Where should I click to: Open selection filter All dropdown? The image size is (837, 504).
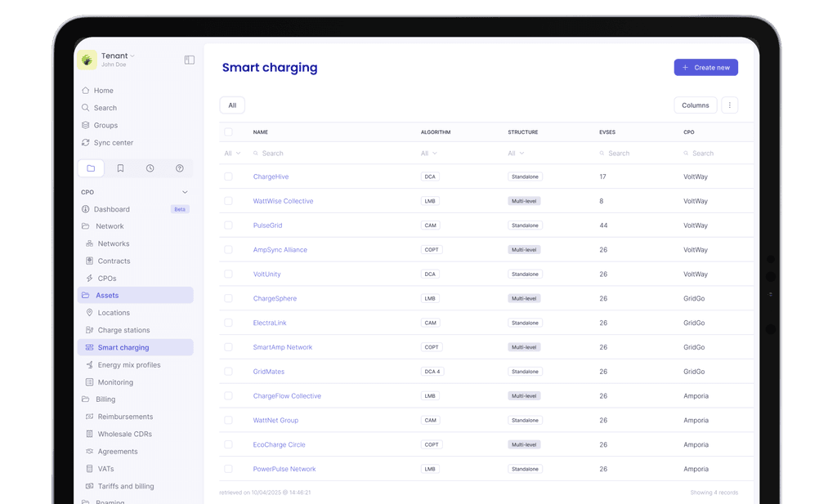pyautogui.click(x=232, y=153)
